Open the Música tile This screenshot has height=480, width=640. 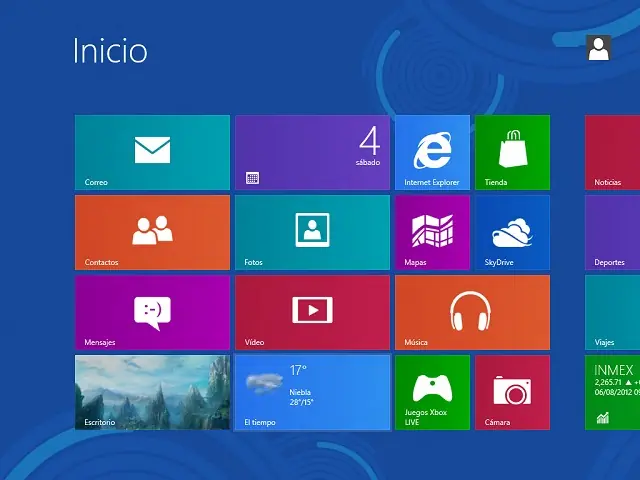pyautogui.click(x=472, y=312)
